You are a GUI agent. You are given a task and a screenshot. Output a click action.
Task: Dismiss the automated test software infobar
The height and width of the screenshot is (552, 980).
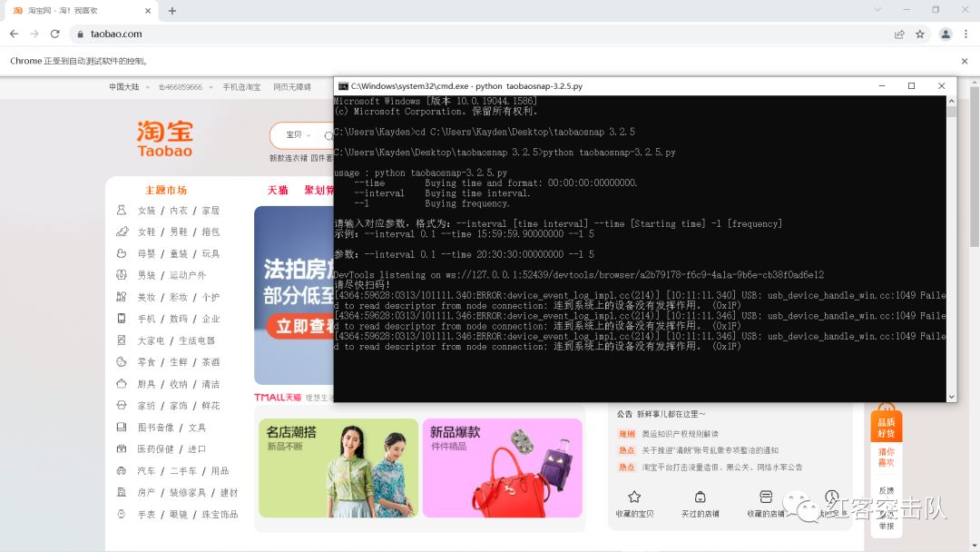click(965, 61)
